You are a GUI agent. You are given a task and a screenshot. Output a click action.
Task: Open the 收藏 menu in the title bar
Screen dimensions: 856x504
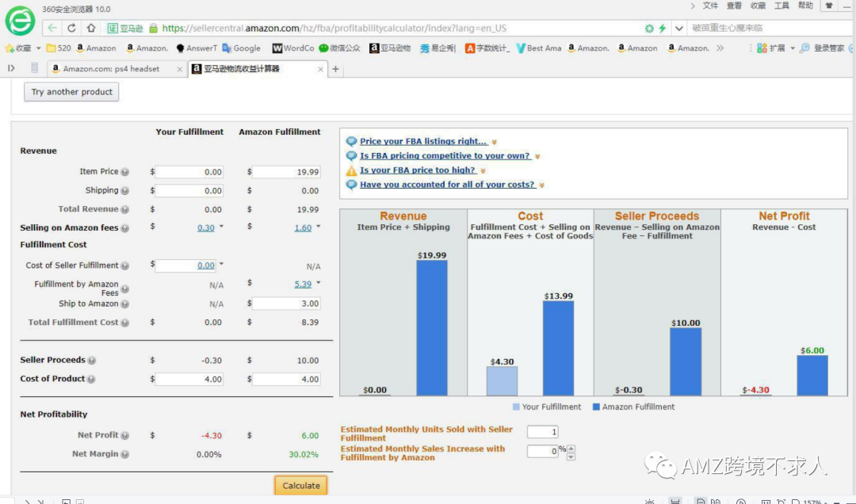[758, 6]
